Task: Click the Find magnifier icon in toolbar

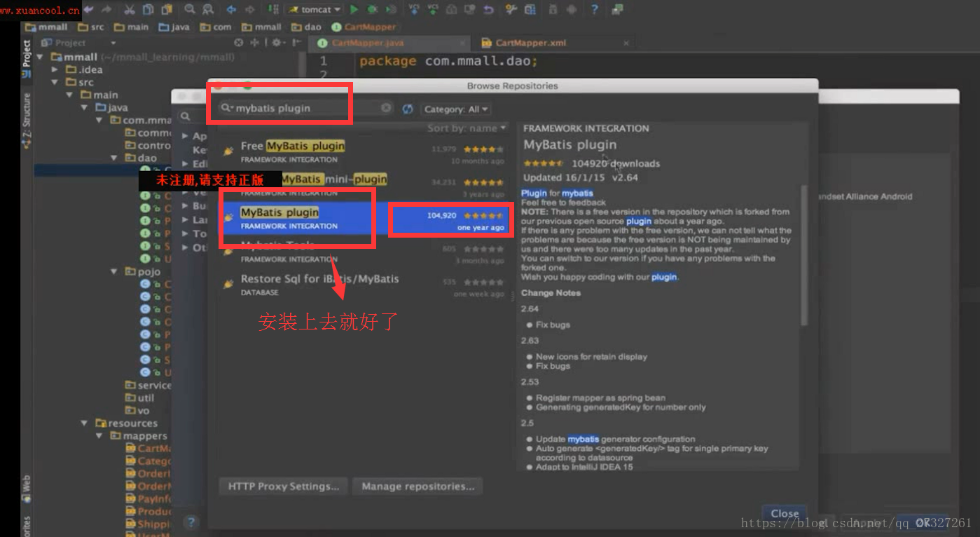Action: 190,10
